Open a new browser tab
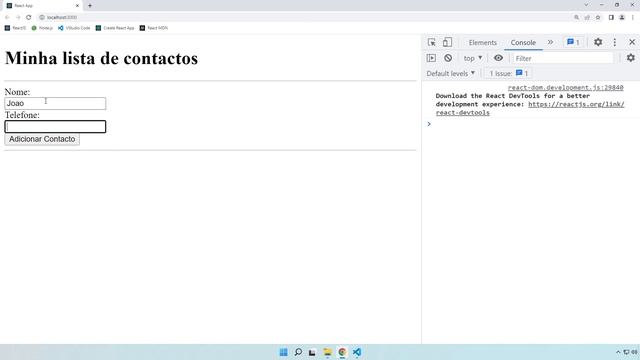640x360 pixels. tap(90, 6)
